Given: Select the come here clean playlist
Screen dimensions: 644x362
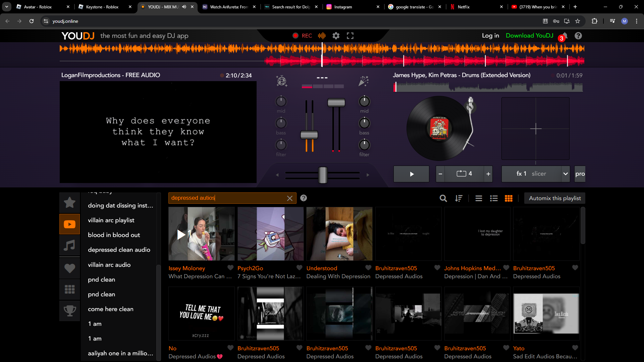Looking at the screenshot, I should tap(110, 309).
